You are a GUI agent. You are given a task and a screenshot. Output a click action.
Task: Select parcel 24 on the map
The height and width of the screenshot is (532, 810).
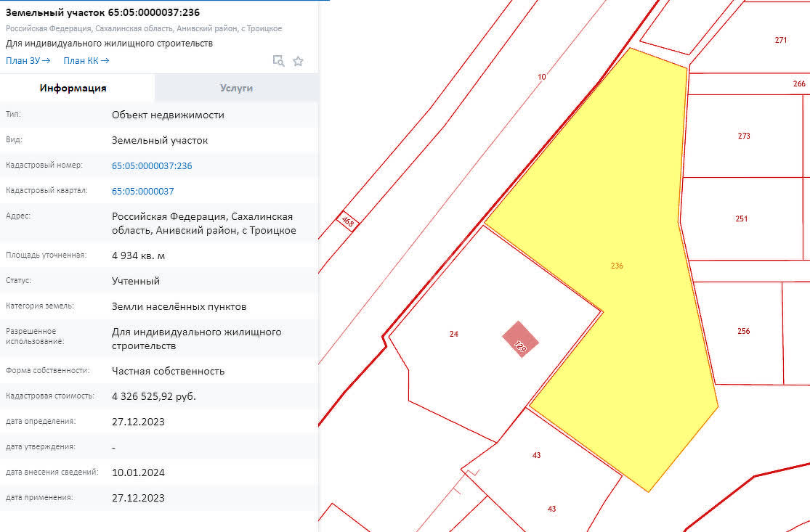click(453, 335)
